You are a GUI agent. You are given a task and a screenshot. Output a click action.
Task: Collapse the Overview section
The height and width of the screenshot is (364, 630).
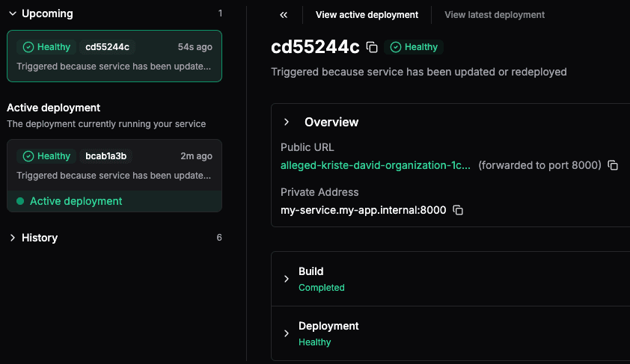point(287,122)
